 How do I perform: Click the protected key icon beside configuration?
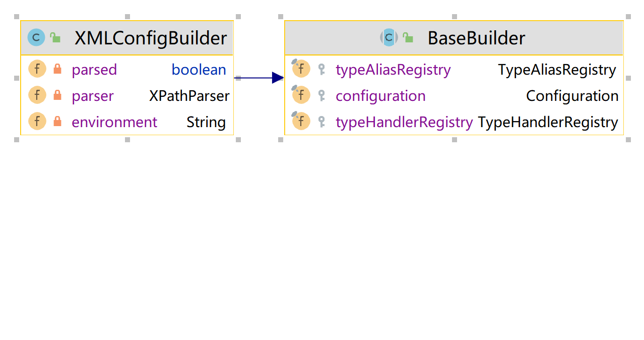click(321, 95)
